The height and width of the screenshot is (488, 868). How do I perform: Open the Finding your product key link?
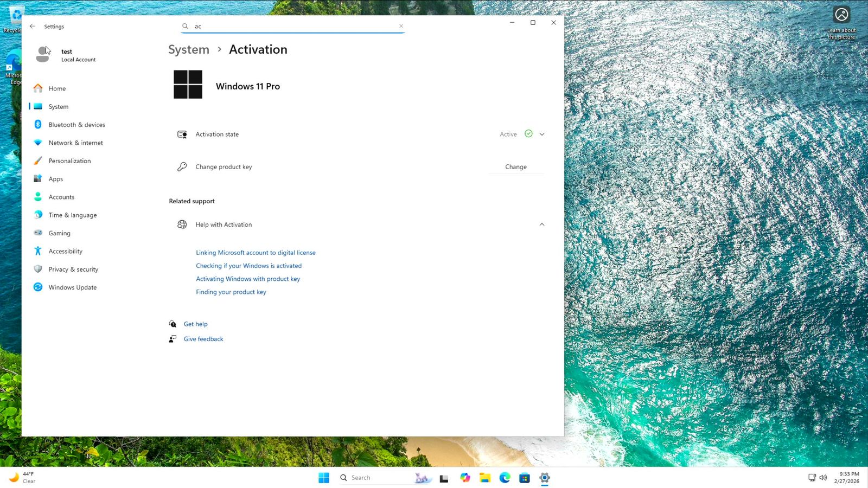coord(231,292)
